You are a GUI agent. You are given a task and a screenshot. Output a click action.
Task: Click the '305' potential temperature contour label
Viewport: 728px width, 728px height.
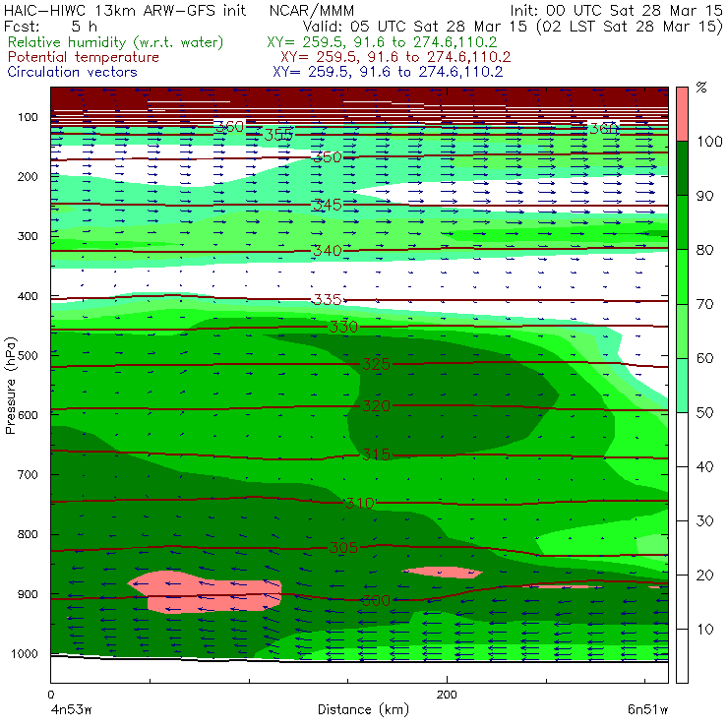(343, 548)
